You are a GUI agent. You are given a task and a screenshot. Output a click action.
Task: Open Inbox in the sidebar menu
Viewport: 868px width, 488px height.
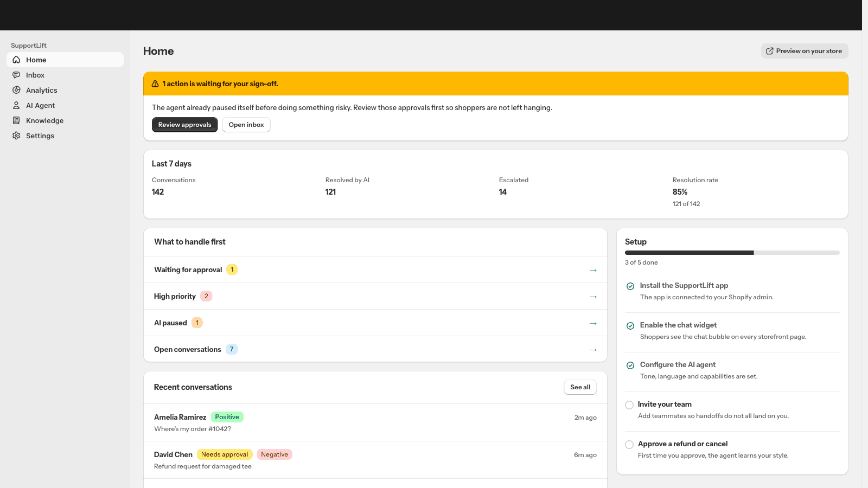pyautogui.click(x=65, y=75)
